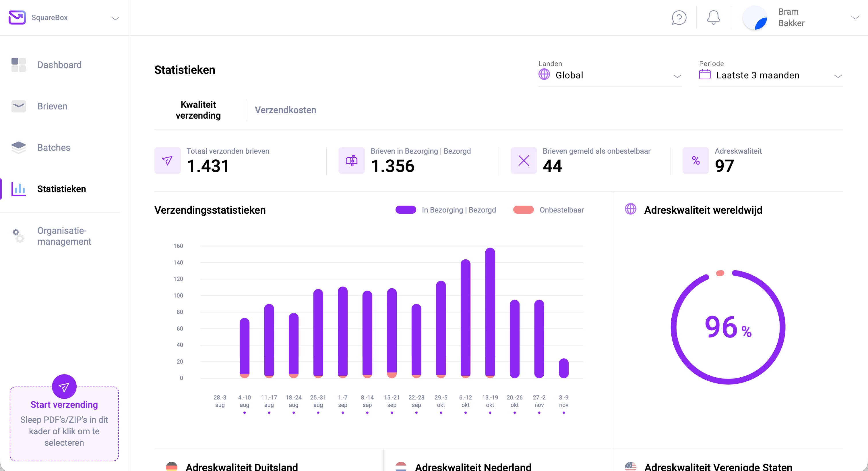Switch to the Verzendkosten tab
This screenshot has width=868, height=471.
pyautogui.click(x=285, y=110)
